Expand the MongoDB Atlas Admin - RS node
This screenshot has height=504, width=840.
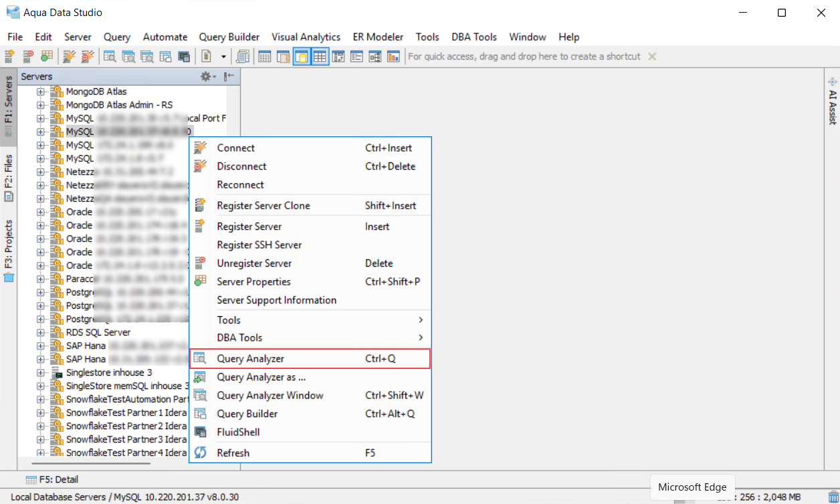41,105
